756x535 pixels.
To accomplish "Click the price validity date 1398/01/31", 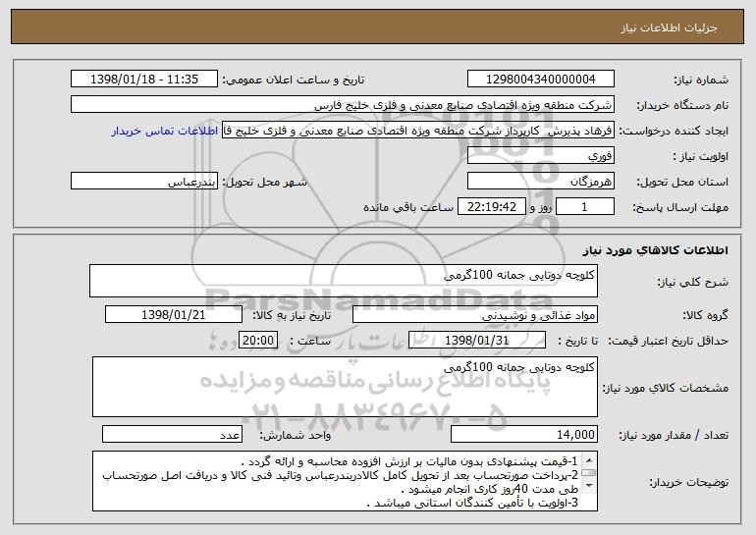I will click(477, 341).
